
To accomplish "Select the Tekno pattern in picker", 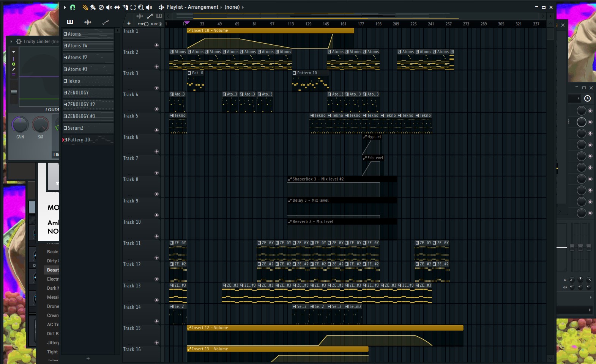I will coord(88,81).
